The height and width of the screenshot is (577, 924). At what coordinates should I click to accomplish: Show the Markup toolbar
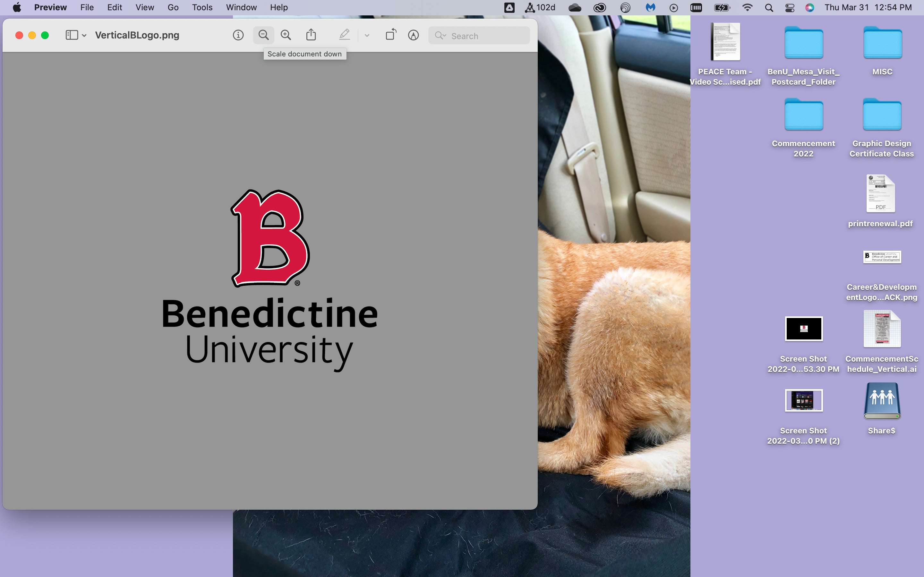(413, 36)
